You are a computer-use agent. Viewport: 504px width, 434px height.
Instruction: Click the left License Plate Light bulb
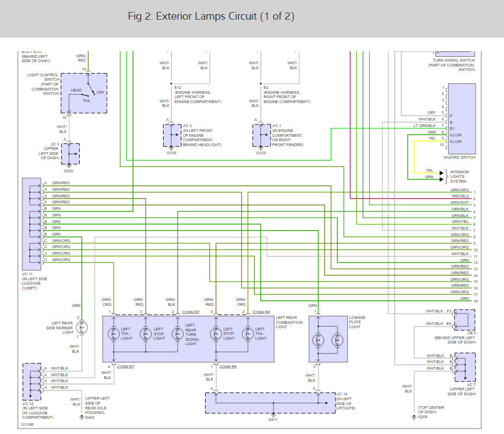[x=318, y=340]
